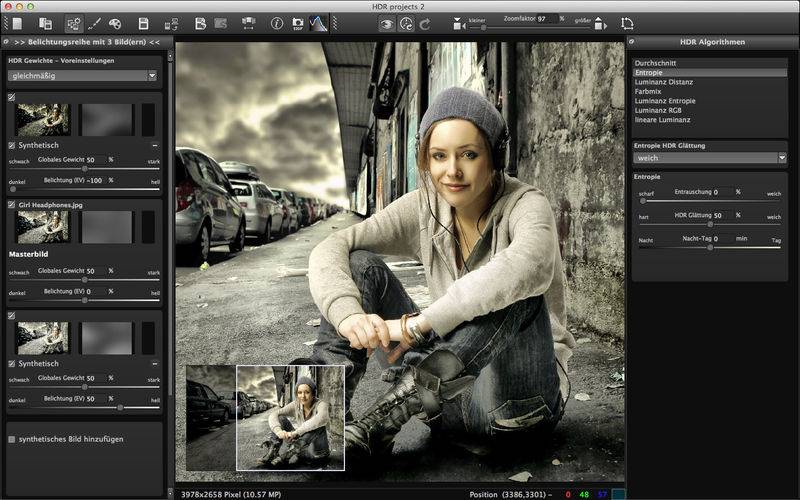The width and height of the screenshot is (800, 500).
Task: Click the 'Belichtungsreihe mit 3 Bild(ern)' header
Action: [x=85, y=42]
